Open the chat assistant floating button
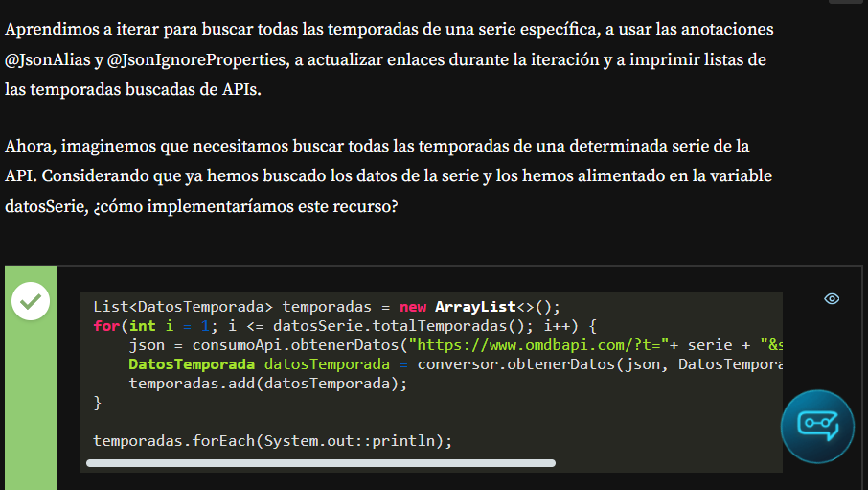 click(817, 427)
